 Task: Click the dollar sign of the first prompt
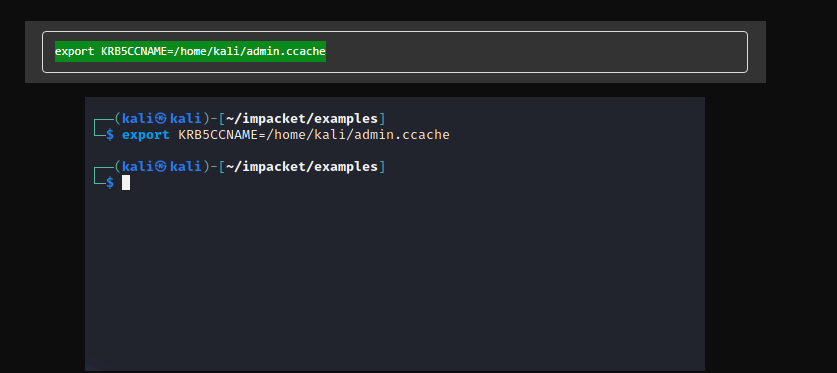(110, 135)
